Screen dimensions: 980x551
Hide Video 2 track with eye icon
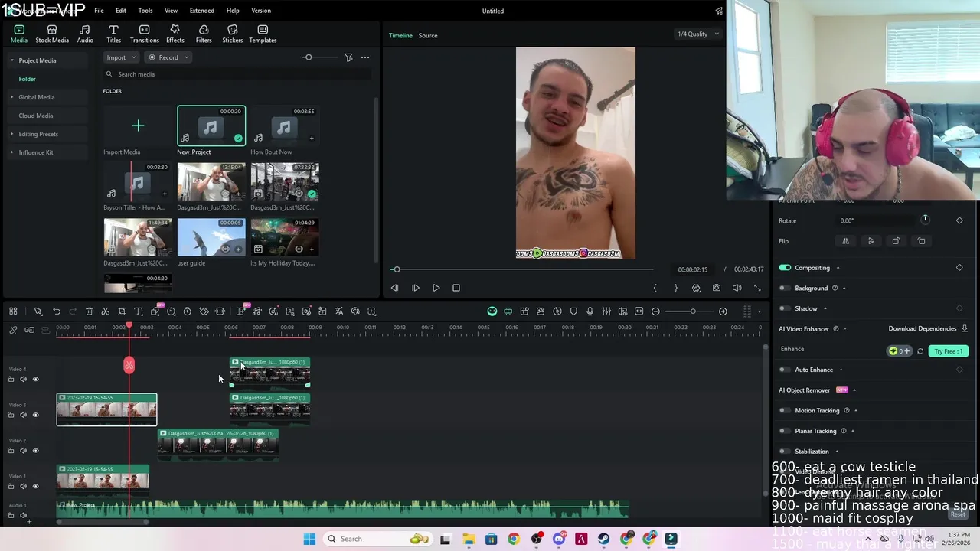35,451
